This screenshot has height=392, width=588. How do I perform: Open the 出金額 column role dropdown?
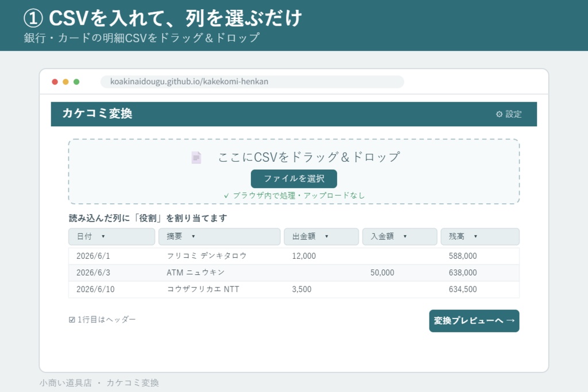point(322,236)
